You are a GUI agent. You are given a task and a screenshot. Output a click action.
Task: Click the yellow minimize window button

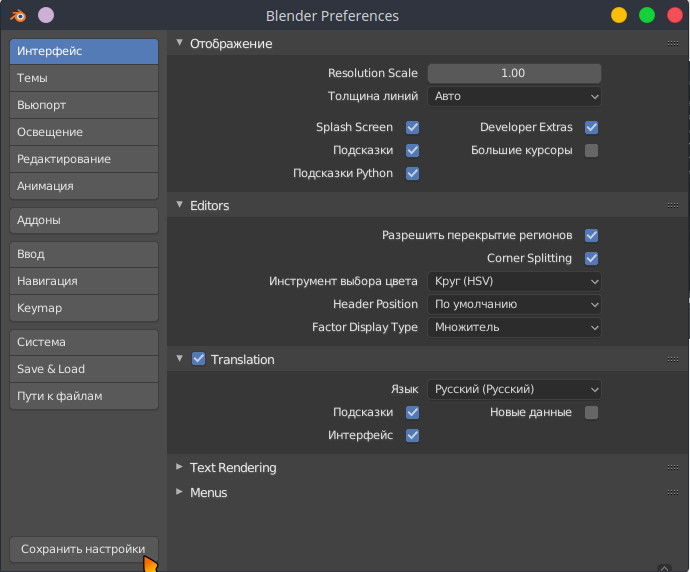(619, 15)
